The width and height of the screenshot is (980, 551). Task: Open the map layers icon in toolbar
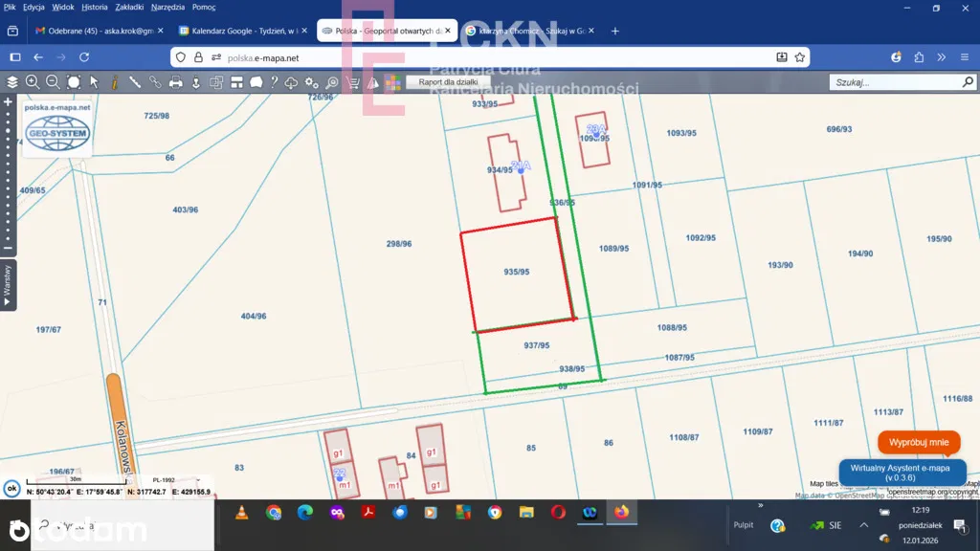click(x=12, y=82)
